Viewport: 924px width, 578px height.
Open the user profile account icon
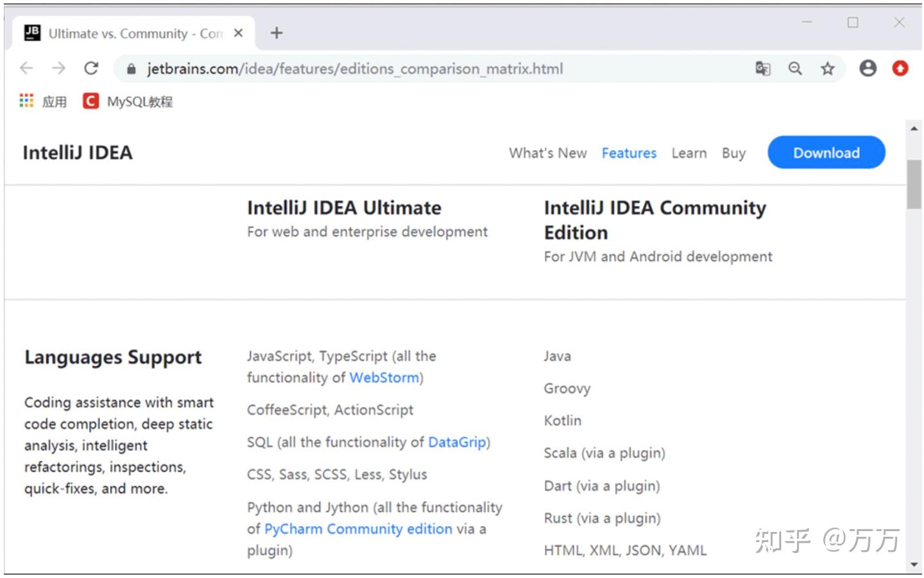[868, 68]
